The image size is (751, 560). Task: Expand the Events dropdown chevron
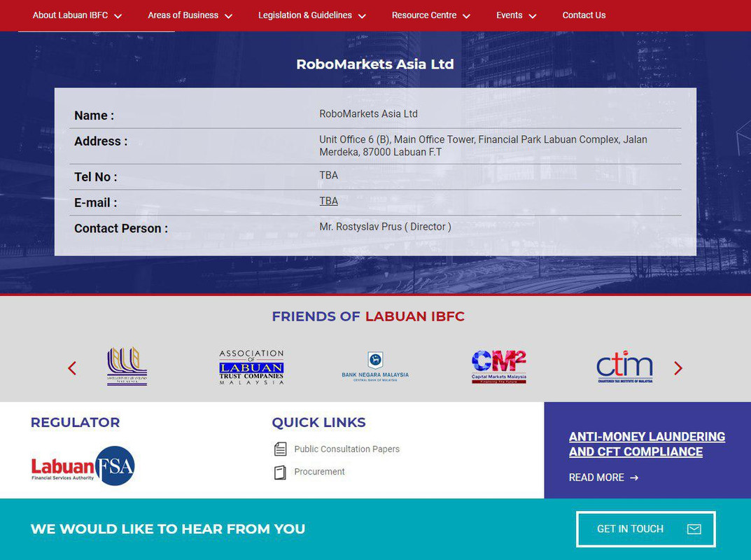pos(532,16)
